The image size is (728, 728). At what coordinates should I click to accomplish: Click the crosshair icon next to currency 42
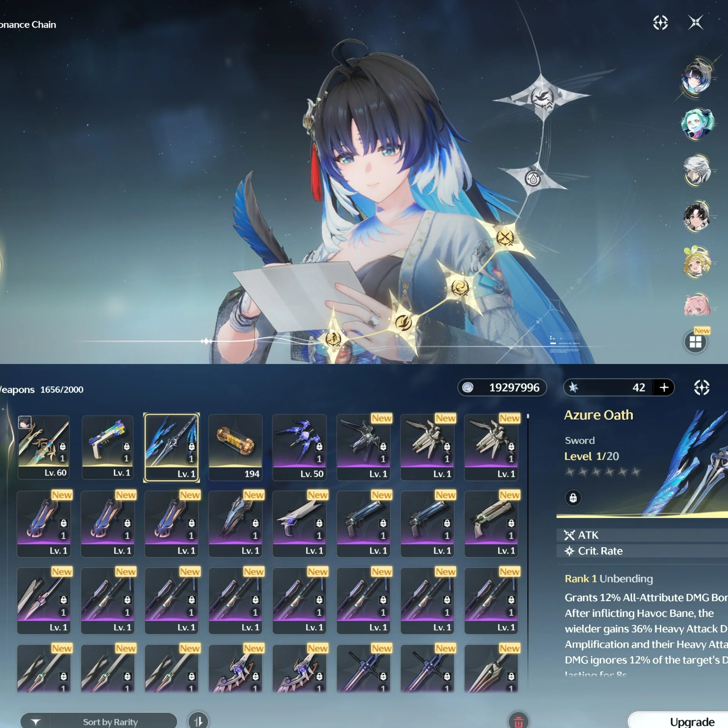click(701, 388)
